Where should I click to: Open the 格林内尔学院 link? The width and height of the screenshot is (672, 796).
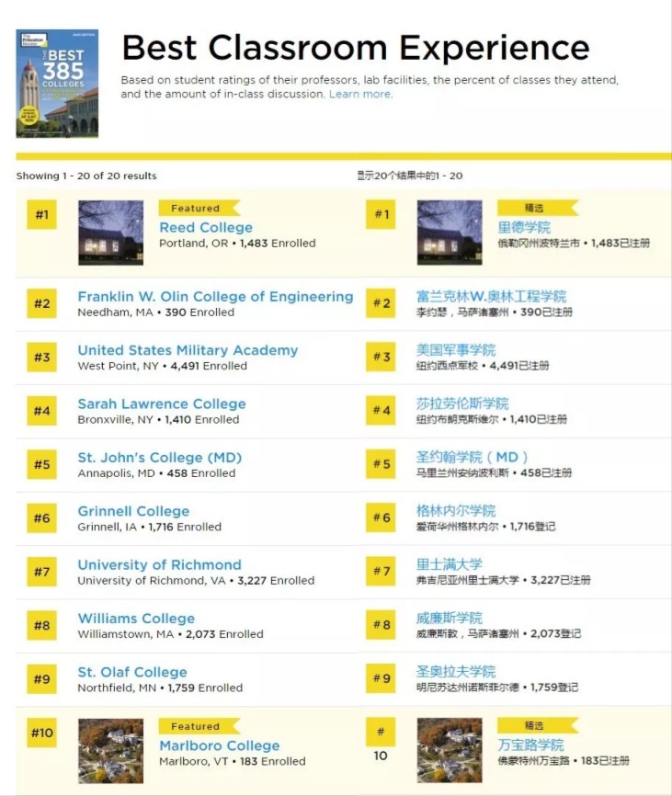pos(456,511)
